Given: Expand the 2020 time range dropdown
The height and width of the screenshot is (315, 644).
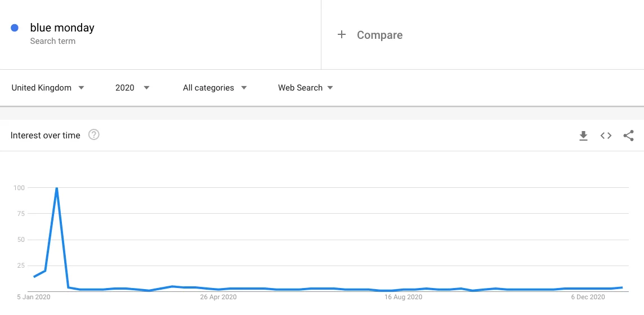Looking at the screenshot, I should click(132, 88).
